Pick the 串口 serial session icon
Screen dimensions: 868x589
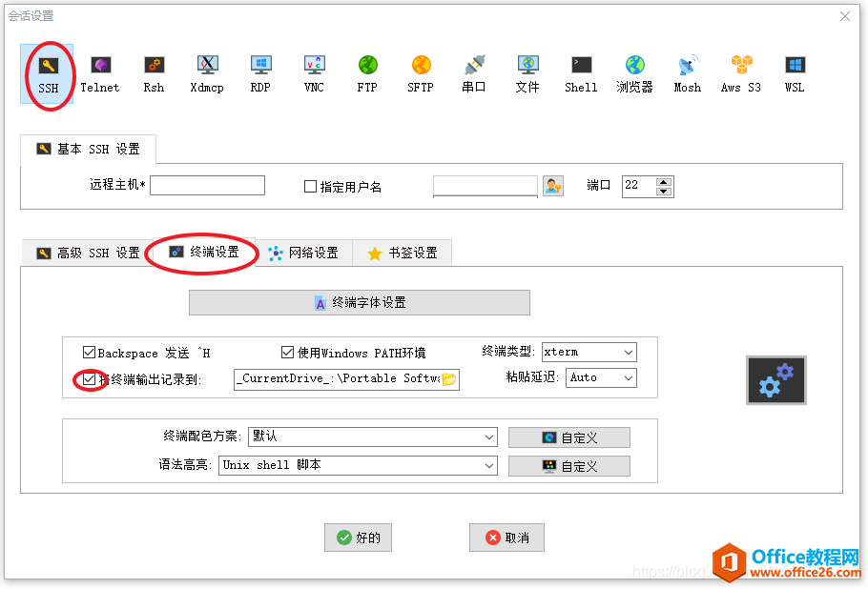474,74
